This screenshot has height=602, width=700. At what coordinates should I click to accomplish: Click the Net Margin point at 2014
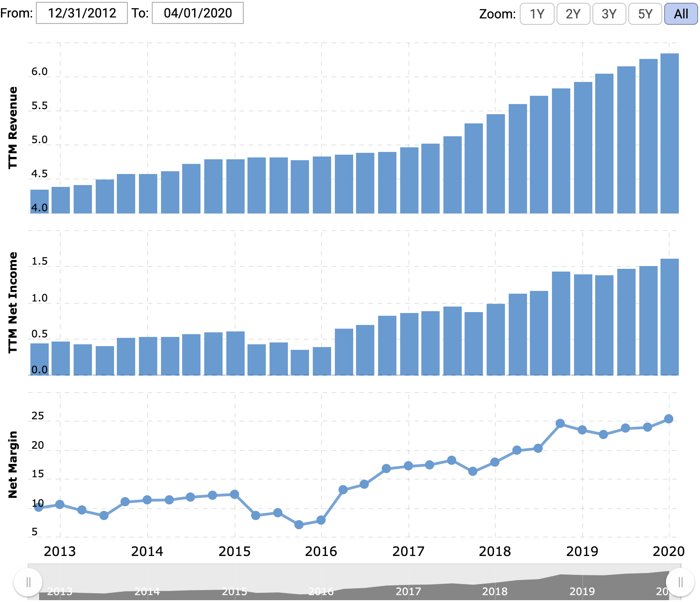tap(147, 500)
